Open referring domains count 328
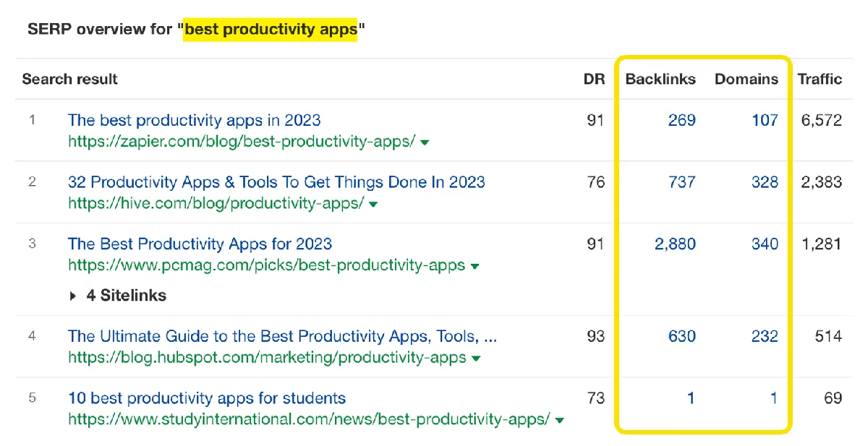868x446 pixels. [x=765, y=181]
